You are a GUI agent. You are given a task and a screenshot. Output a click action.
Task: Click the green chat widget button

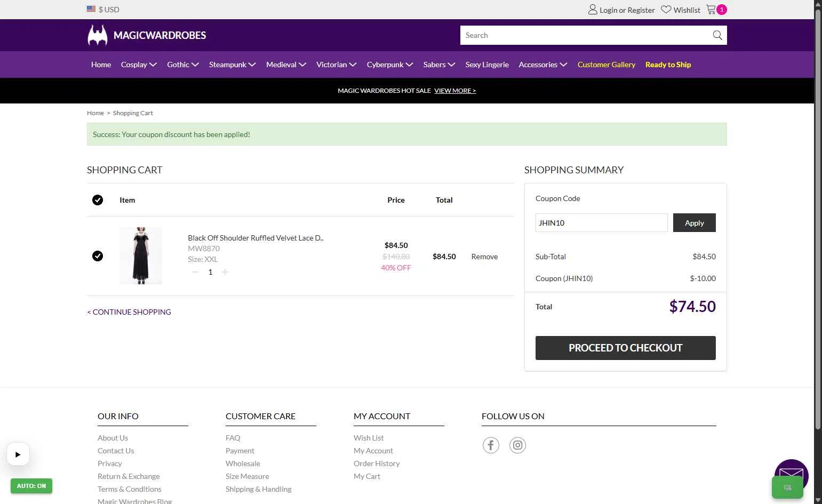[787, 487]
